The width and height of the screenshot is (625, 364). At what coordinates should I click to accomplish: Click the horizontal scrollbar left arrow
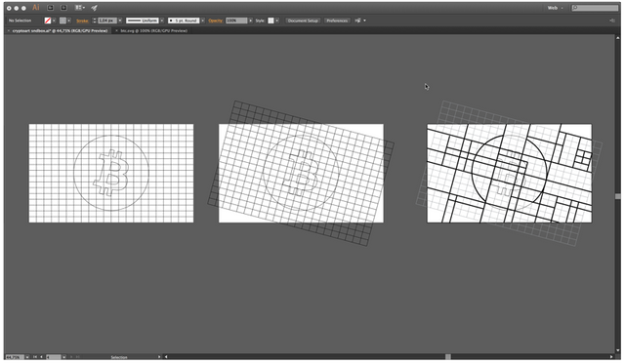coord(166,357)
